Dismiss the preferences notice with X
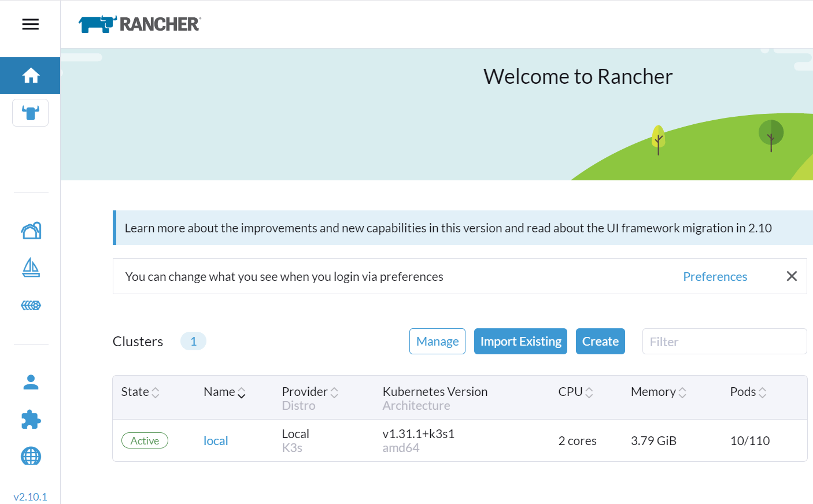Screen dimensions: 813x504 point(792,276)
